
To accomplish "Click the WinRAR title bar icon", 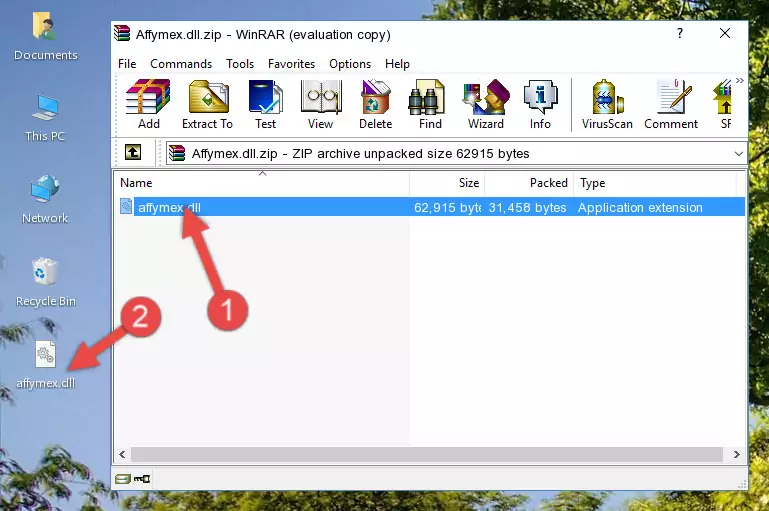I will coord(122,34).
